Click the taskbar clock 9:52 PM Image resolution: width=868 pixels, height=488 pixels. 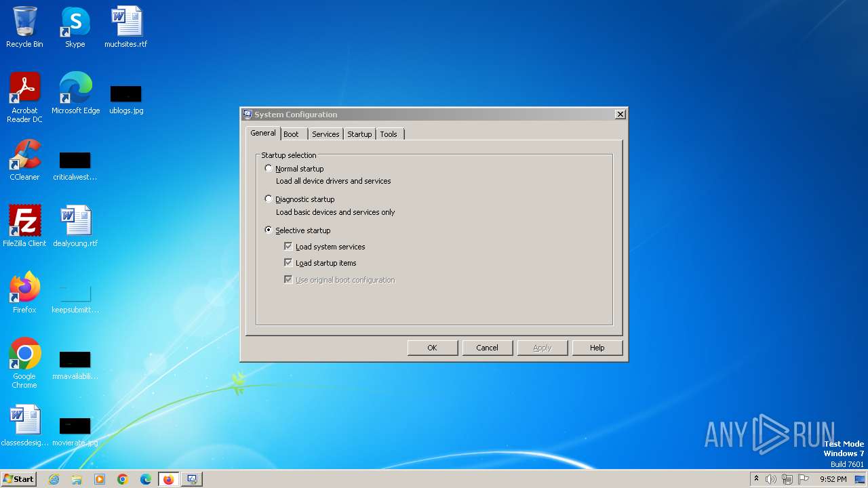click(x=833, y=479)
